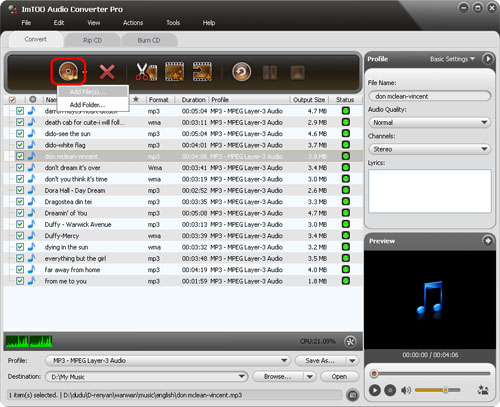Open the Destination D:\My Music dropdown

(146, 377)
